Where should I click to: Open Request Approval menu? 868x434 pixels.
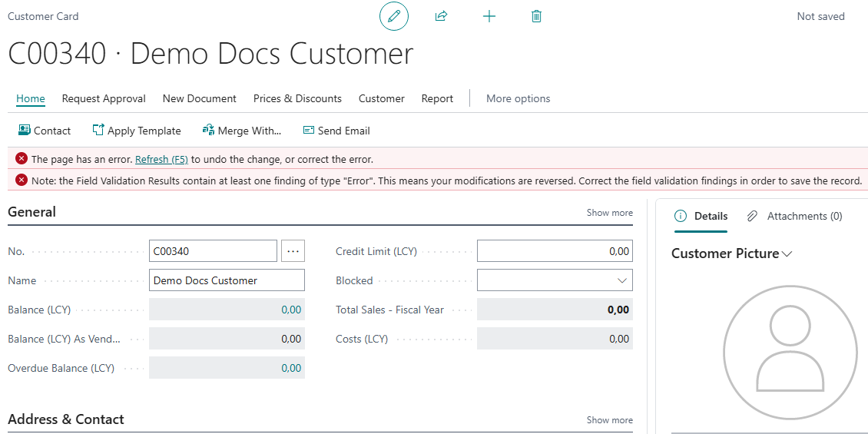click(x=104, y=98)
